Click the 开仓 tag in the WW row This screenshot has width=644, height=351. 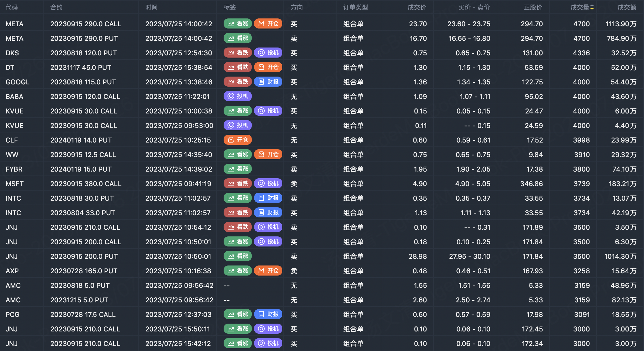tap(268, 155)
